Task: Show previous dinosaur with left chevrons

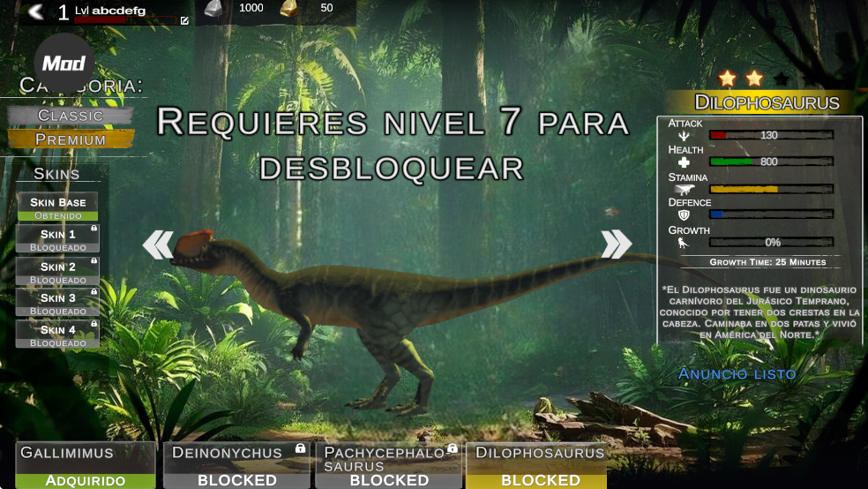Action: (x=158, y=244)
